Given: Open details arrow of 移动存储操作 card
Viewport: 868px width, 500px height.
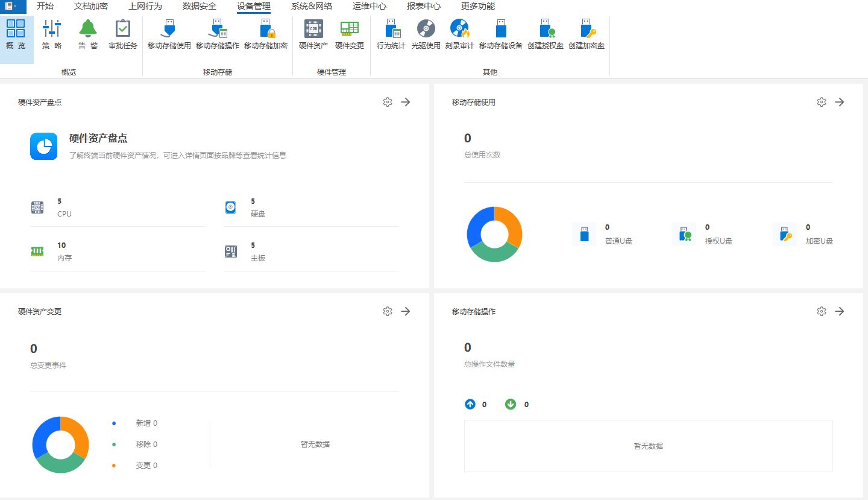Looking at the screenshot, I should coord(840,311).
